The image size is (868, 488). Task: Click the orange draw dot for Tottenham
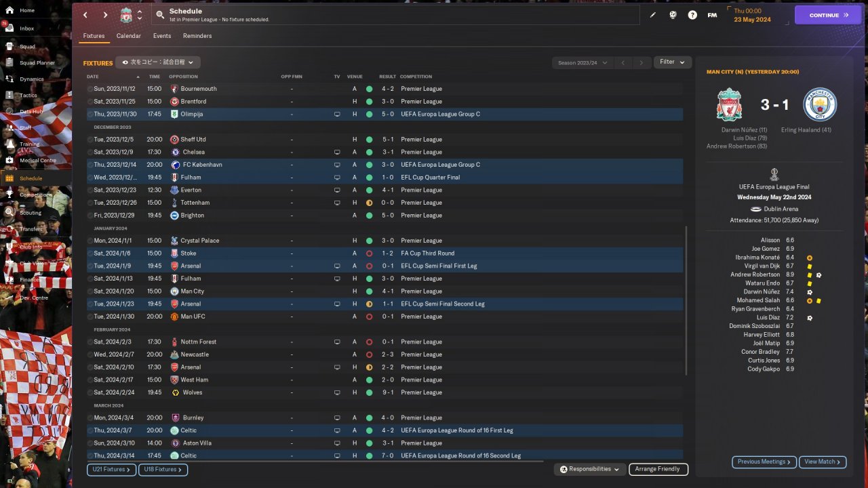coord(370,203)
